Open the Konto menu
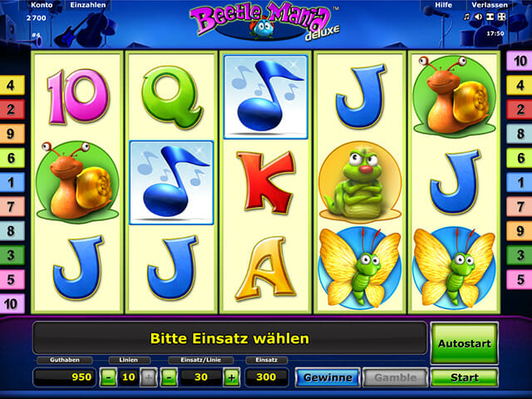The height and width of the screenshot is (399, 532). (42, 5)
